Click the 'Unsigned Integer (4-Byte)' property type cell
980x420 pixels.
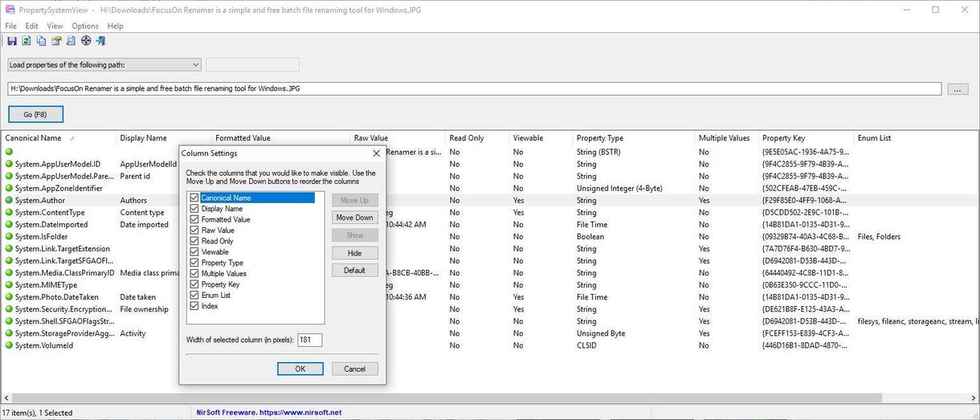(619, 188)
